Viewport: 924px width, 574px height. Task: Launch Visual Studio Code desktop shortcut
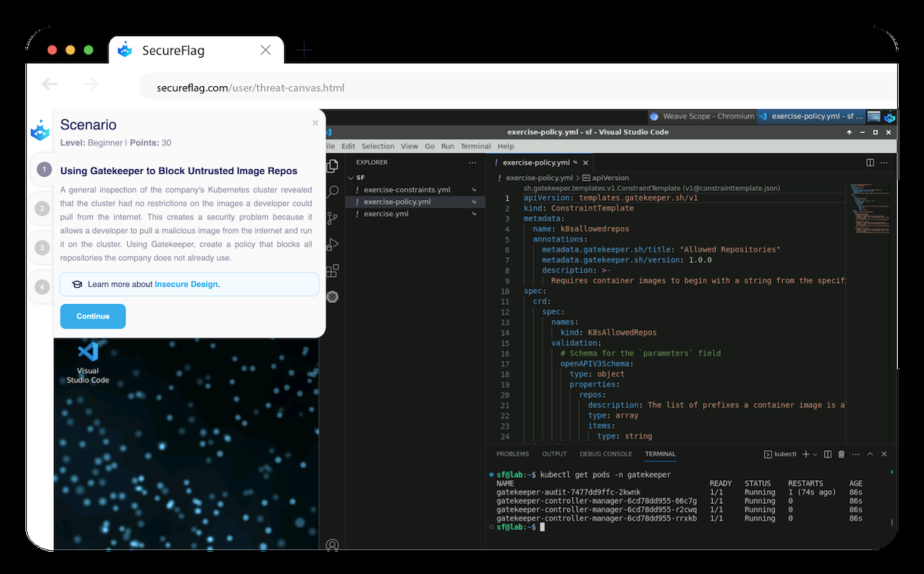[88, 362]
